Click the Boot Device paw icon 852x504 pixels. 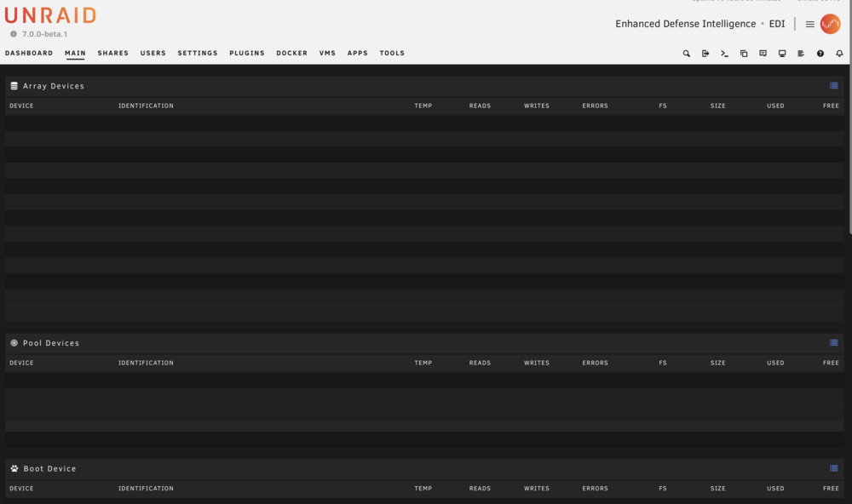point(14,468)
